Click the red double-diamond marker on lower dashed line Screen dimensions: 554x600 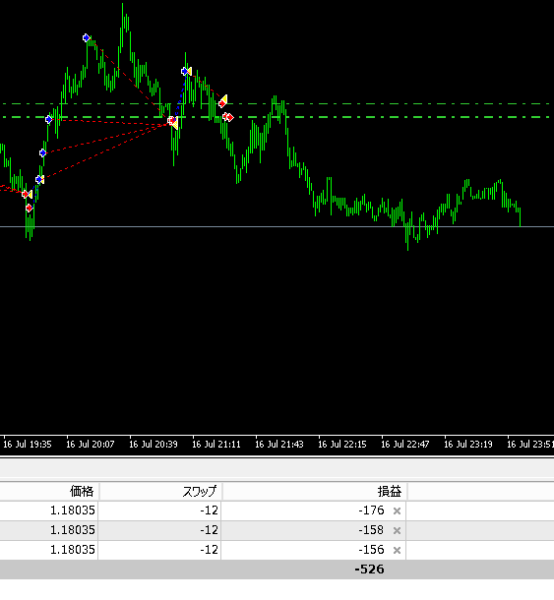[228, 117]
